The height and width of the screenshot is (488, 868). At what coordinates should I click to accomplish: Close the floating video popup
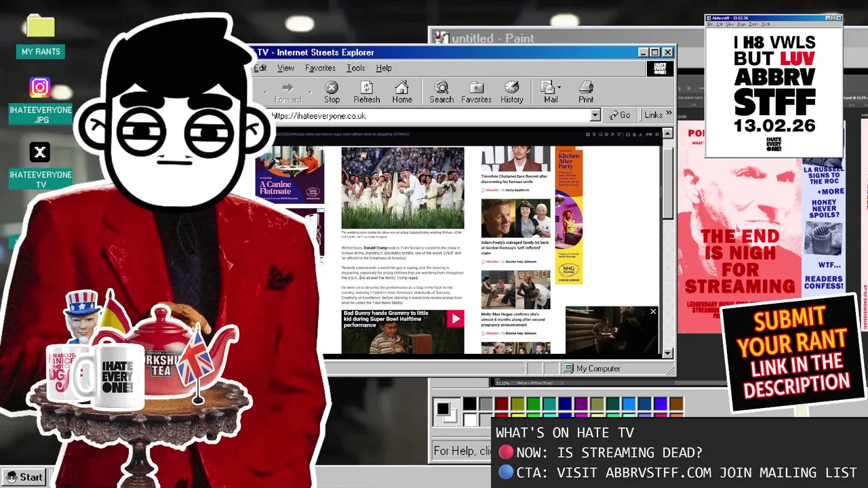[x=653, y=312]
